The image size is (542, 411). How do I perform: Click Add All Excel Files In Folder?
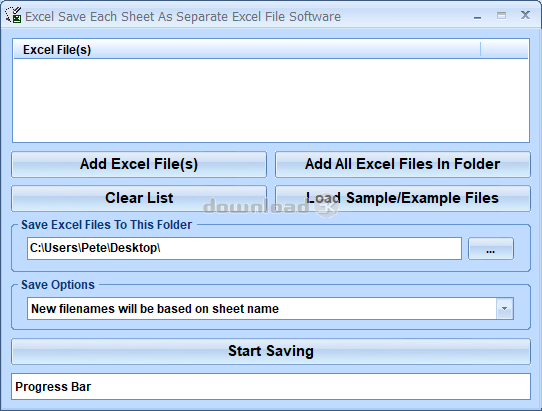403,164
